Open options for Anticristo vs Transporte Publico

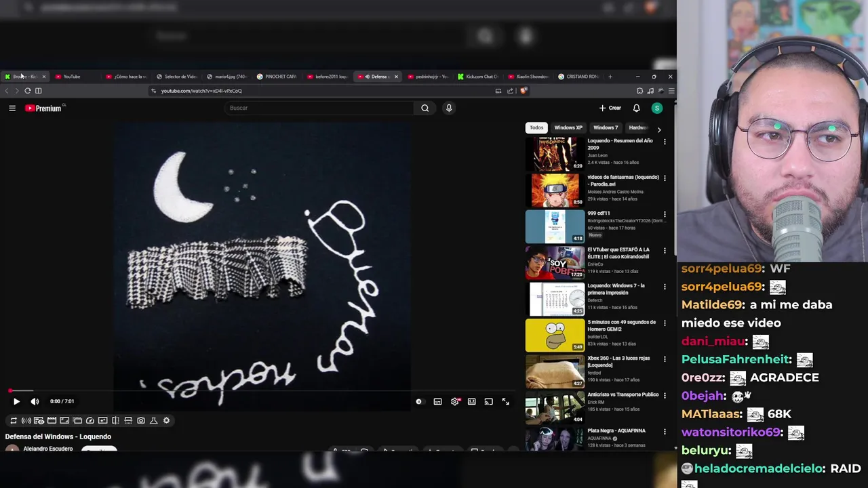[665, 396]
